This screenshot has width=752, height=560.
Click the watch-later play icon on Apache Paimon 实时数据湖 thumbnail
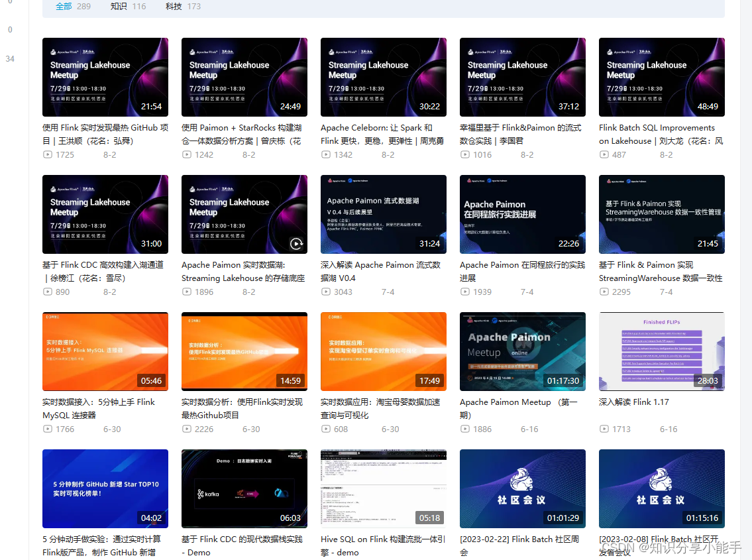click(x=296, y=244)
